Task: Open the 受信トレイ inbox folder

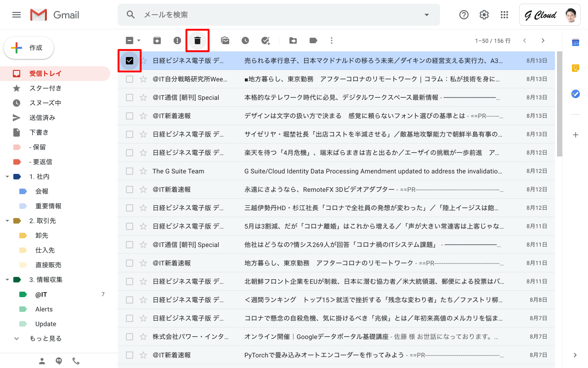Action: coord(55,74)
